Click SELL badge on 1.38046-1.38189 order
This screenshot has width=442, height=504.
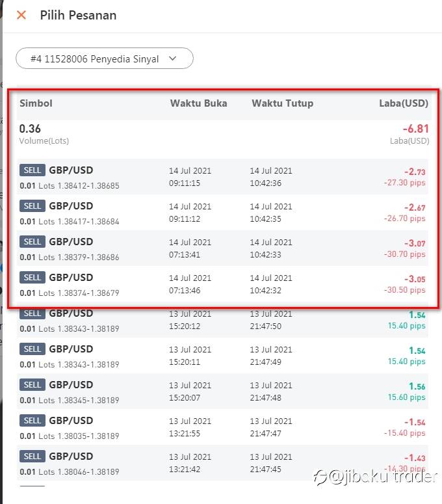pos(32,457)
